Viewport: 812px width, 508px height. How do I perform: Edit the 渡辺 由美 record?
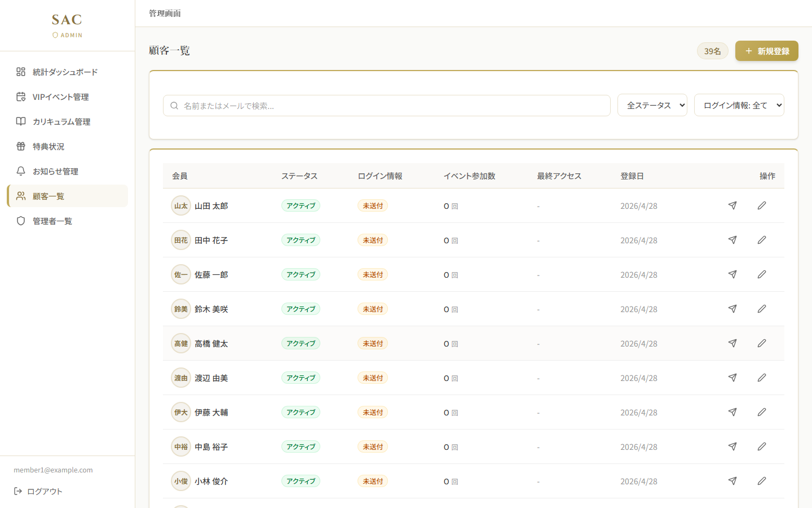point(762,378)
